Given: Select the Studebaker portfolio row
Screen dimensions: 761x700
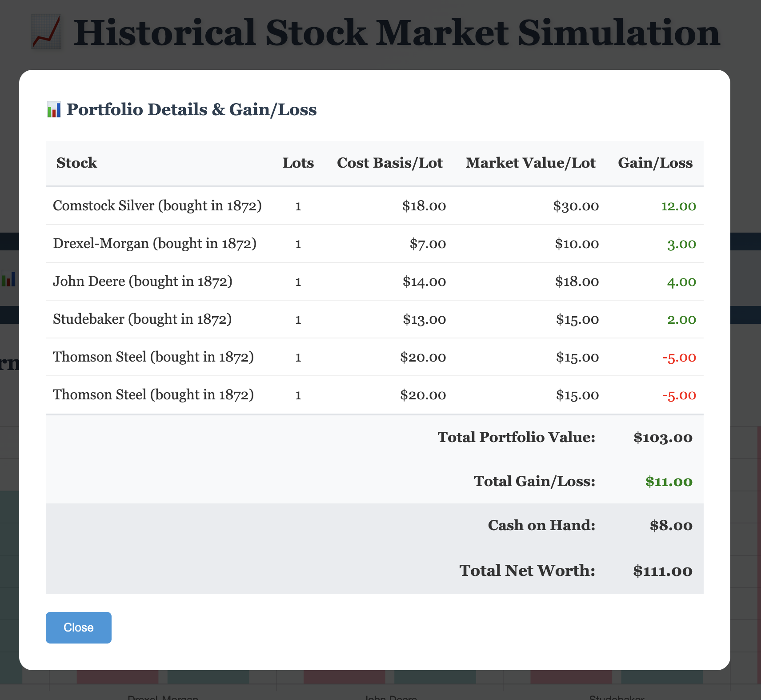Looking at the screenshot, I should [x=142, y=319].
